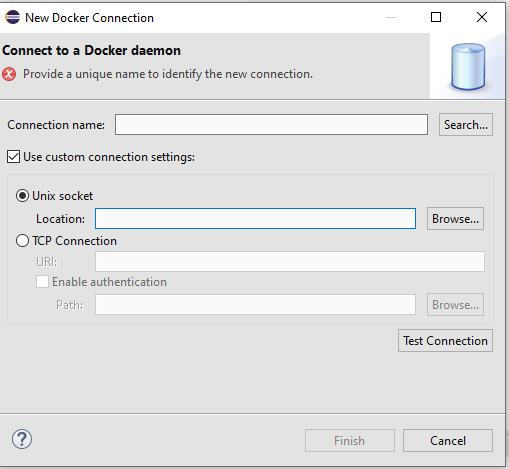Toggle the Enable authentication checkbox
This screenshot has width=509, height=469.
tap(42, 282)
